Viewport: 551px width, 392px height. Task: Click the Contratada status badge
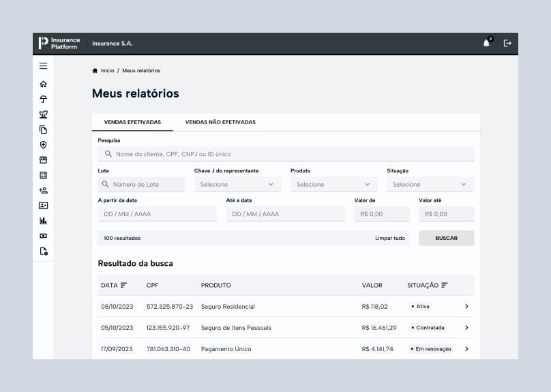(428, 328)
